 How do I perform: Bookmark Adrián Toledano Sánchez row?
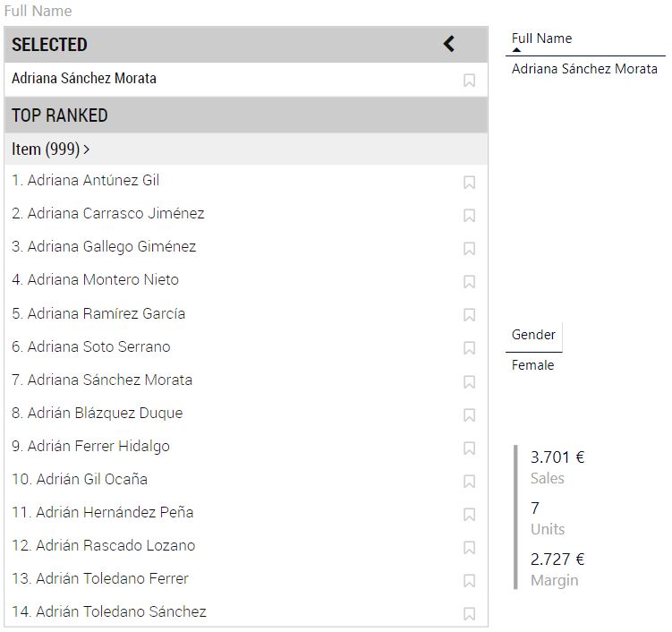469,614
